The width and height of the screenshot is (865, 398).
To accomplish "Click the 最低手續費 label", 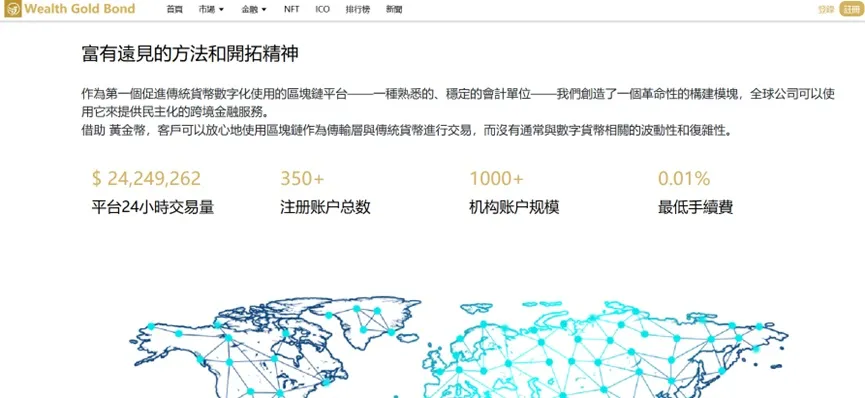I will [x=695, y=207].
